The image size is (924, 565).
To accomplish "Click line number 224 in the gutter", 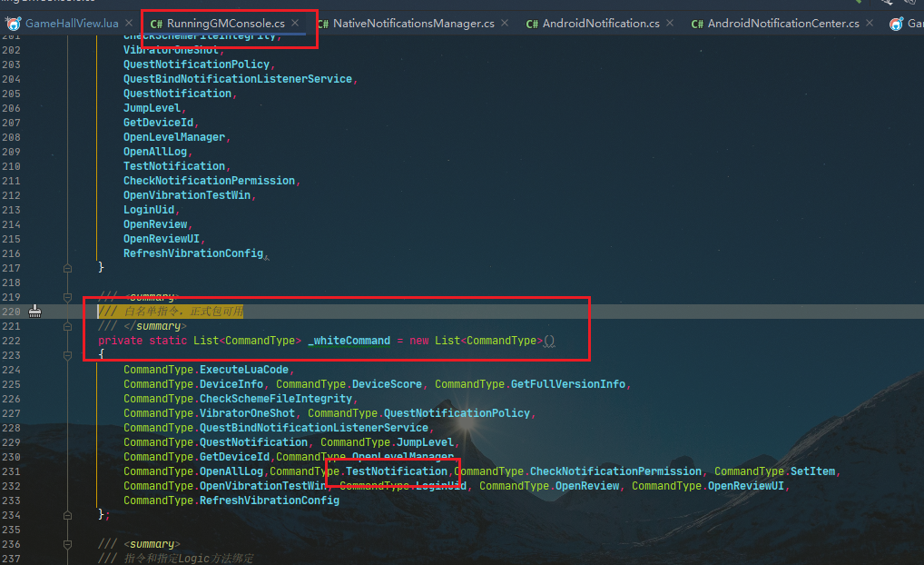I will pyautogui.click(x=11, y=370).
